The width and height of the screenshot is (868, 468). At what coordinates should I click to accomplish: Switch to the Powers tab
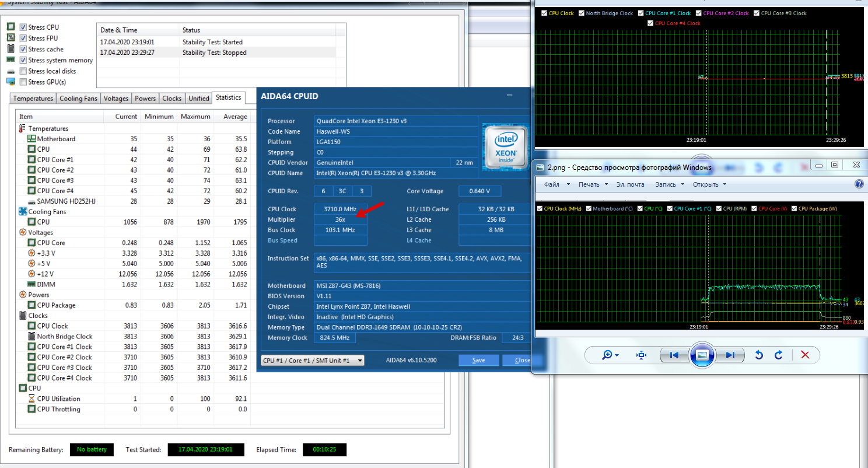coord(146,99)
